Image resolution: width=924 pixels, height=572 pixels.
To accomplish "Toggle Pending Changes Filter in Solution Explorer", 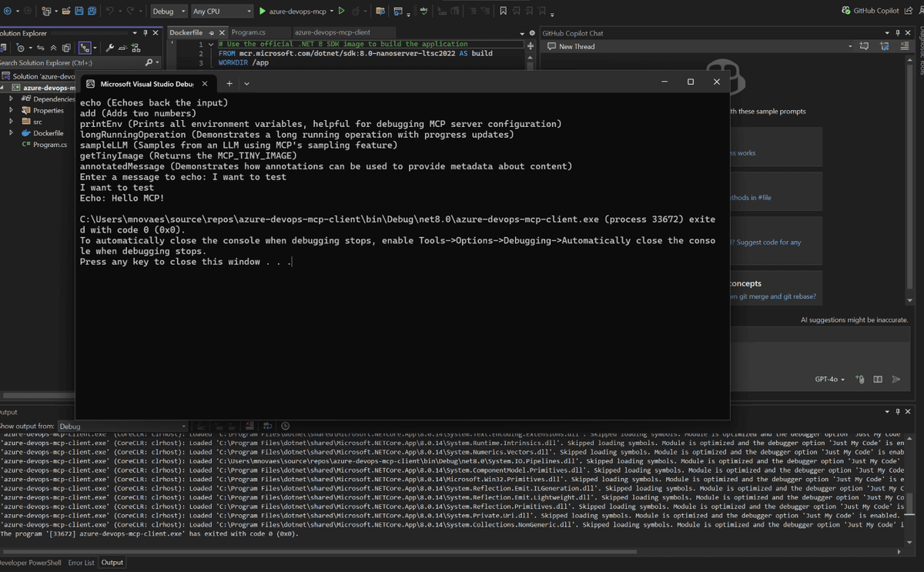I will (x=20, y=48).
